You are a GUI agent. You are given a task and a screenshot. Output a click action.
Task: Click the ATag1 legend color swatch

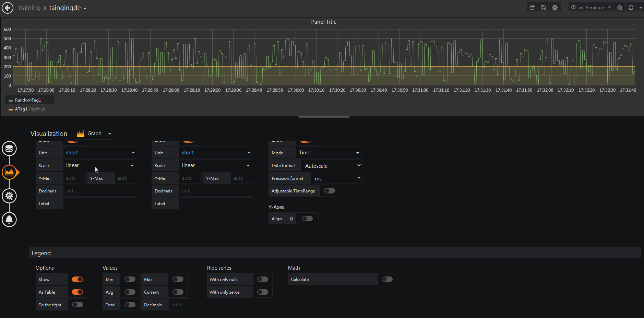(x=11, y=109)
